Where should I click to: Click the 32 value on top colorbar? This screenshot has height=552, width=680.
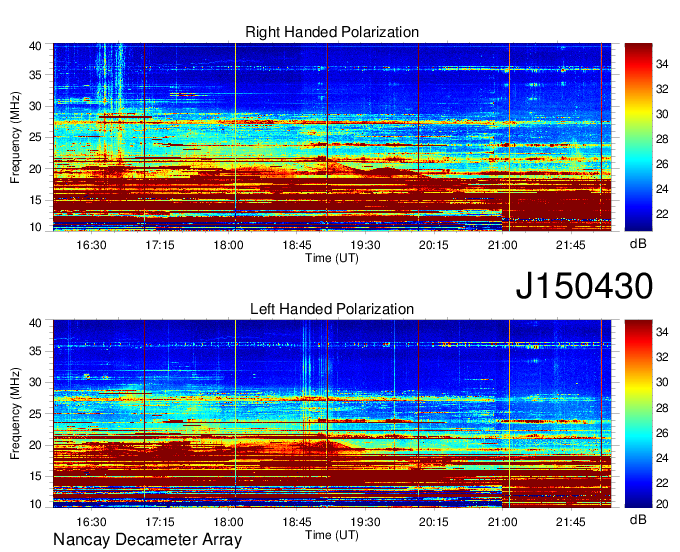(662, 89)
